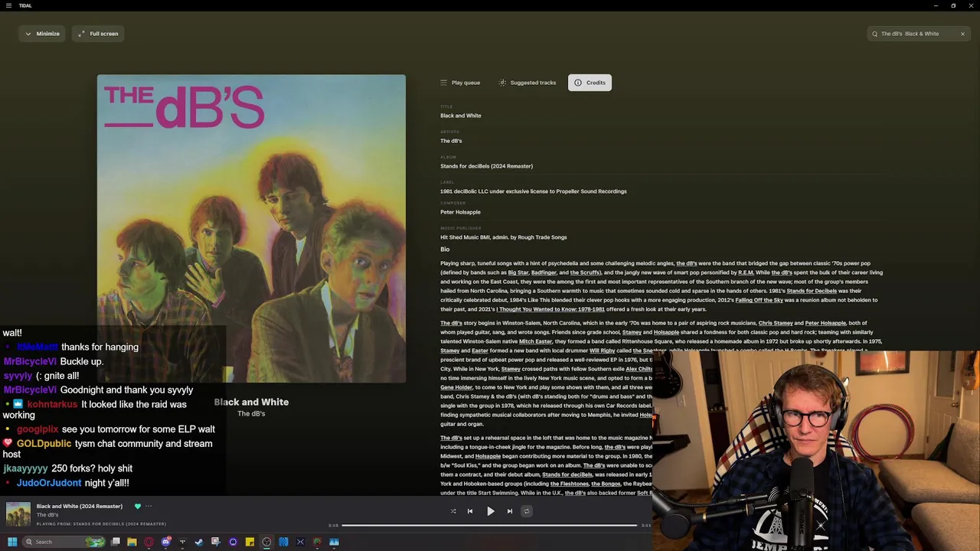Click the search magnifier icon in TIDAL
Viewport: 980px width, 551px height.
875,34
